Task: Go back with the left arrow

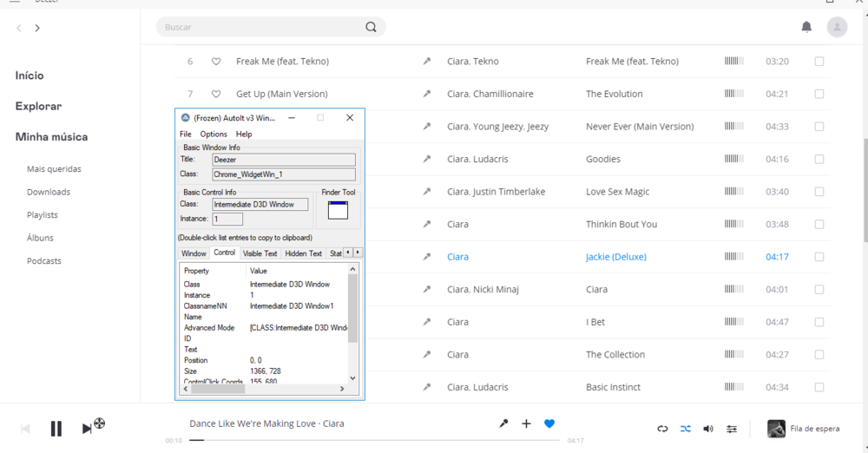Action: [19, 28]
